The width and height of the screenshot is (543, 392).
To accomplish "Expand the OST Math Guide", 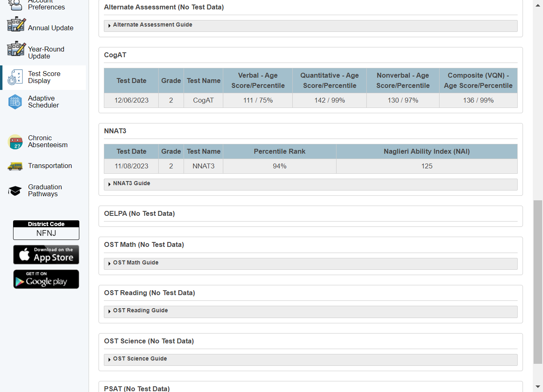I will [x=311, y=264].
